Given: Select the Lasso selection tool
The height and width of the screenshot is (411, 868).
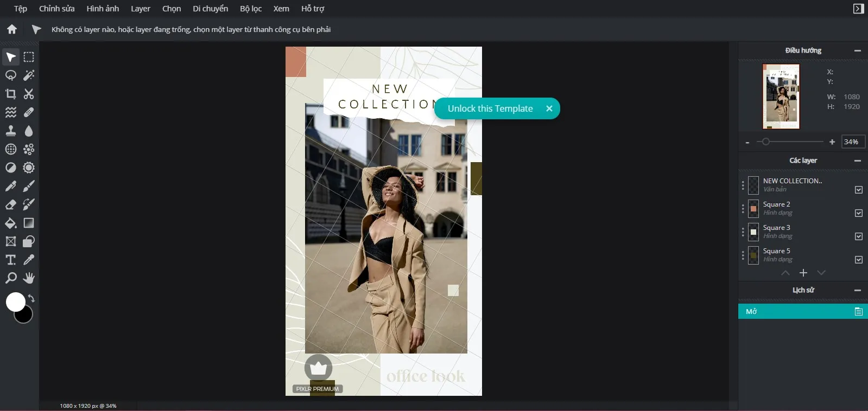Looking at the screenshot, I should click(11, 75).
